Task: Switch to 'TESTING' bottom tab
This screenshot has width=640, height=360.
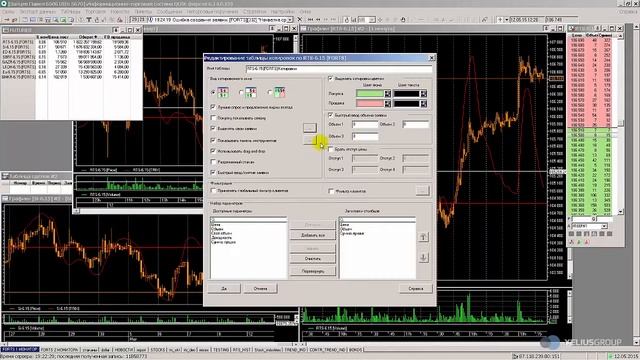Action: coord(221,350)
